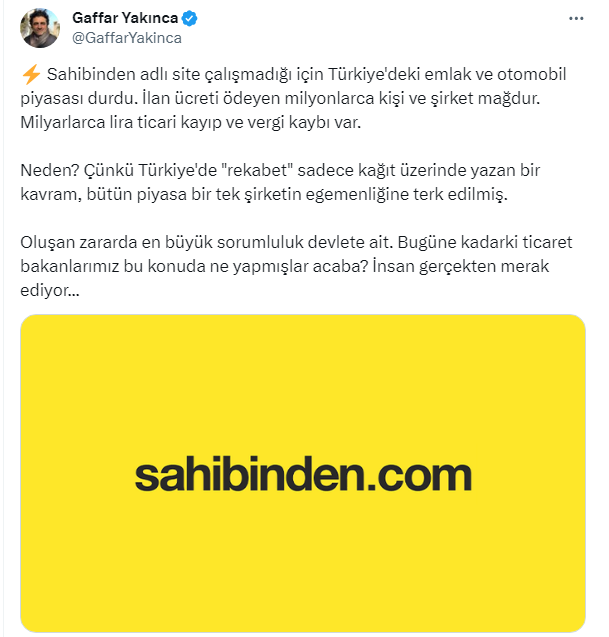Open Gaffar Yakınca's profile photo
609x637 pixels.
pyautogui.click(x=40, y=28)
